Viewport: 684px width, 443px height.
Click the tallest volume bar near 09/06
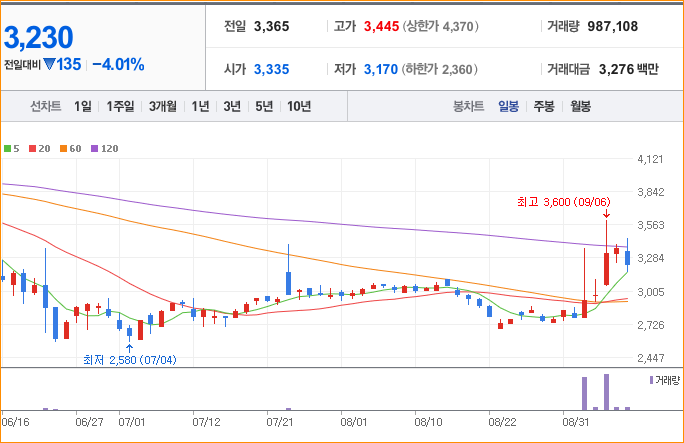606,392
